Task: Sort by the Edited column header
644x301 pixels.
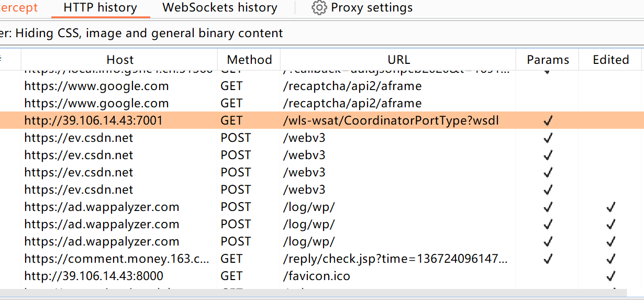Action: click(610, 60)
